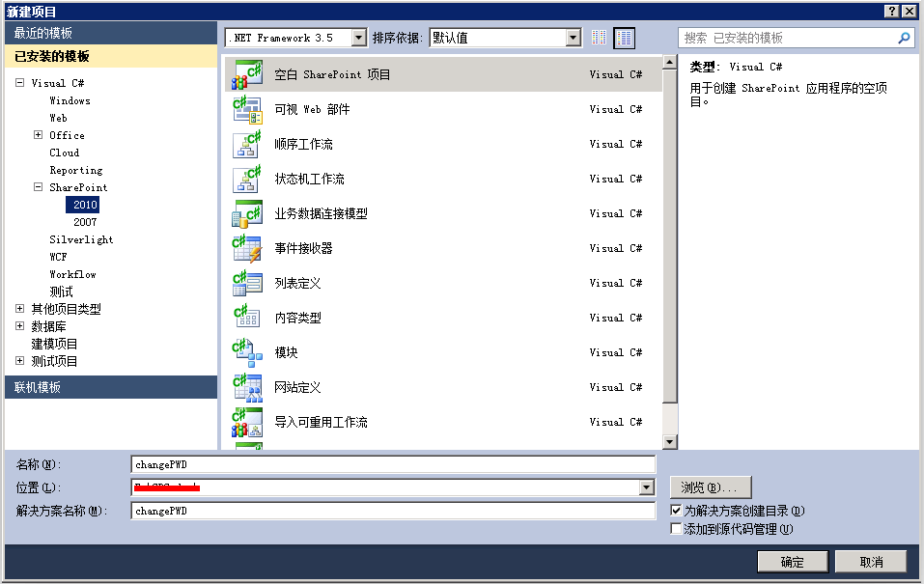Screen dimensions: 924x584
Task: Click the 名称 project name field
Action: coord(393,464)
